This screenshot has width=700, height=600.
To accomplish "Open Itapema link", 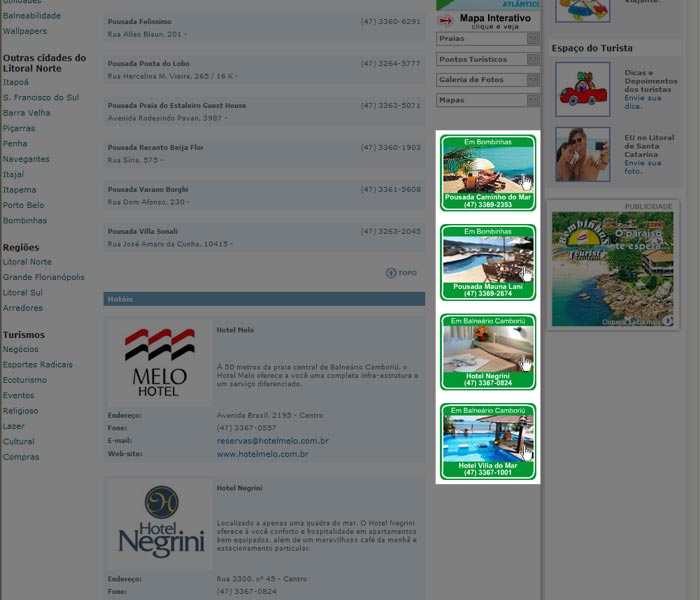I will (x=19, y=190).
